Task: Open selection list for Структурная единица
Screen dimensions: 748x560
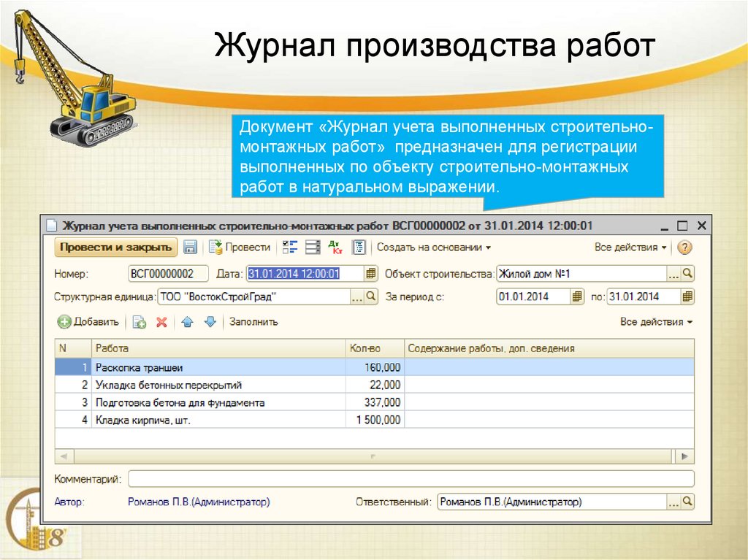Action: (356, 297)
